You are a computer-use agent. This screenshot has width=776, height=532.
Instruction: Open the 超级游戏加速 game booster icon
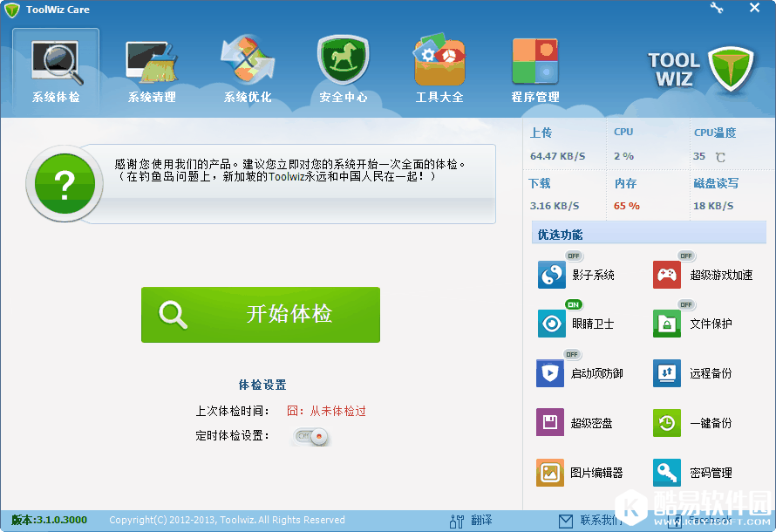pyautogui.click(x=667, y=276)
